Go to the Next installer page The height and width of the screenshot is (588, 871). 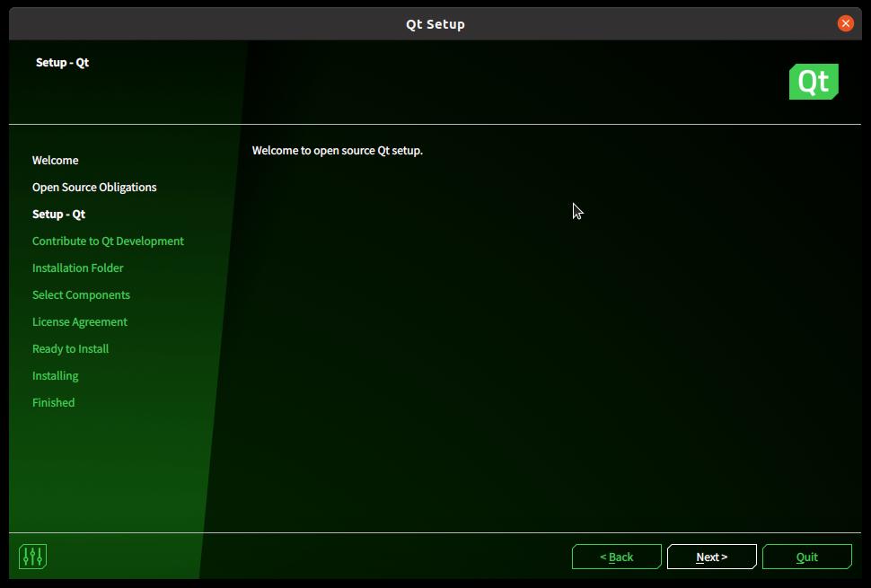click(x=711, y=557)
